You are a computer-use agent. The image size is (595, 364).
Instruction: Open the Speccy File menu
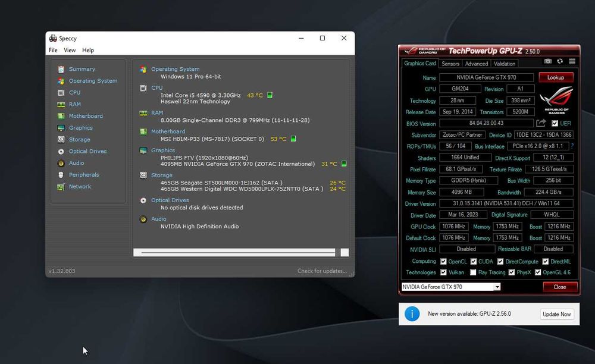[53, 50]
